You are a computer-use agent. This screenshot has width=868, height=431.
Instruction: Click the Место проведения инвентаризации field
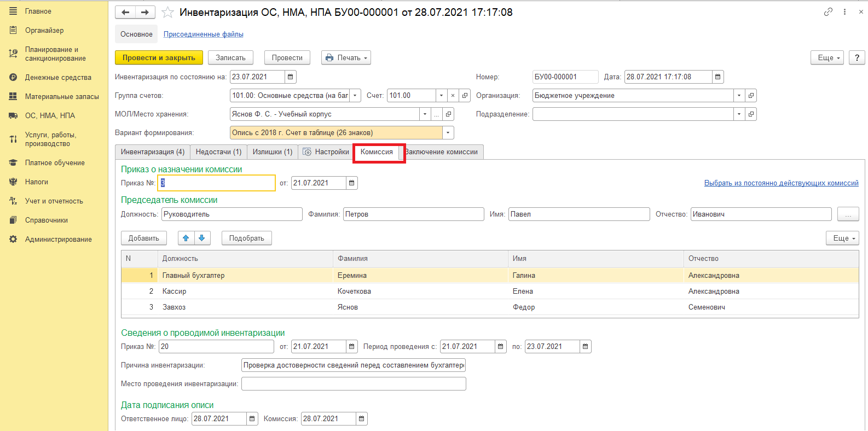click(353, 384)
